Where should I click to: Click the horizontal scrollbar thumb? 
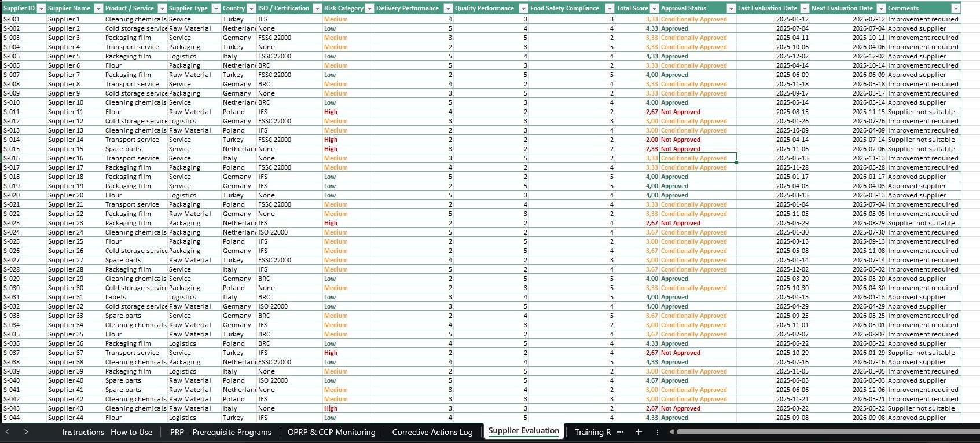pos(828,431)
